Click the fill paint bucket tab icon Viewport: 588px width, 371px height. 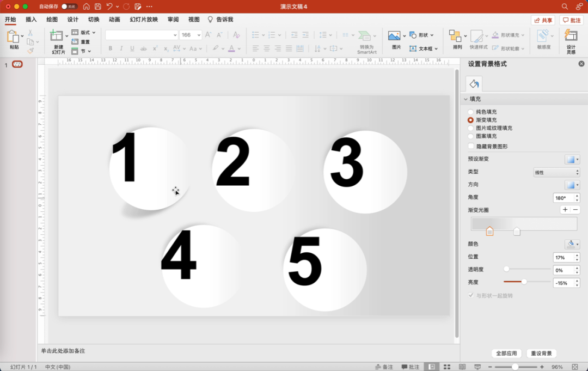[x=474, y=84]
